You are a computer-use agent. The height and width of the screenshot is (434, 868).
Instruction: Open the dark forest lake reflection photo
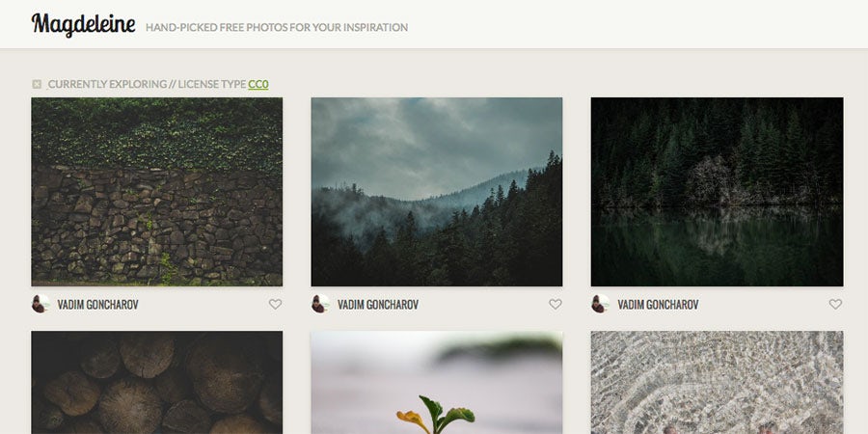(x=717, y=192)
